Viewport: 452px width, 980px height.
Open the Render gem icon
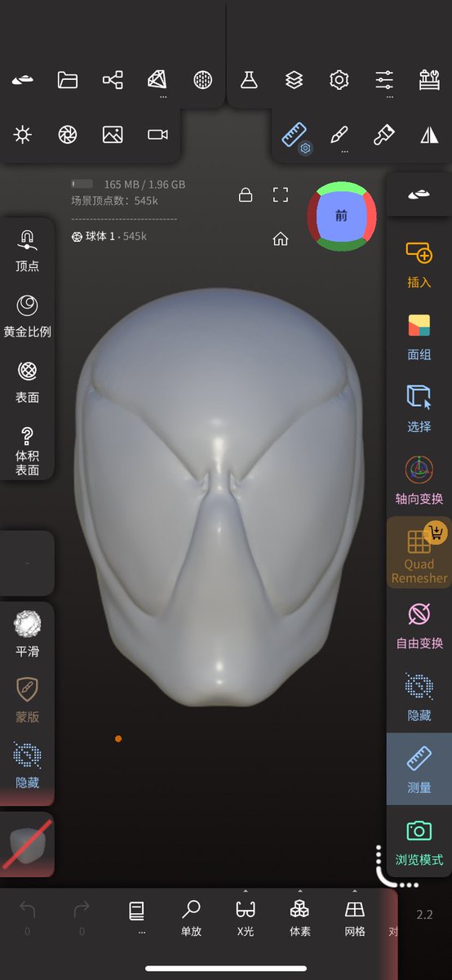(x=157, y=80)
